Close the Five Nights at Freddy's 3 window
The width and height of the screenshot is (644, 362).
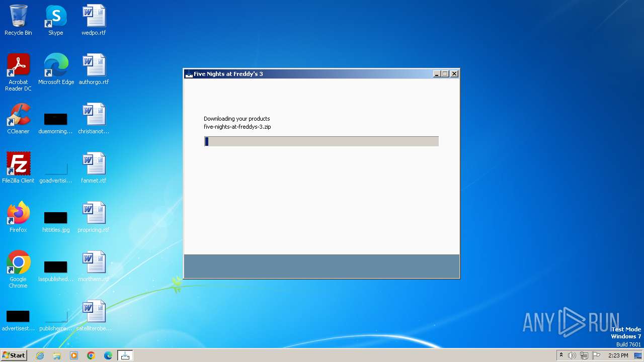(x=454, y=74)
